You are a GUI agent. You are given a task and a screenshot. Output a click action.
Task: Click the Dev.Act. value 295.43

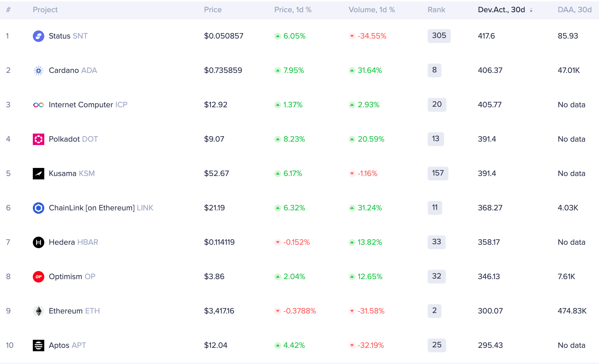pos(490,345)
